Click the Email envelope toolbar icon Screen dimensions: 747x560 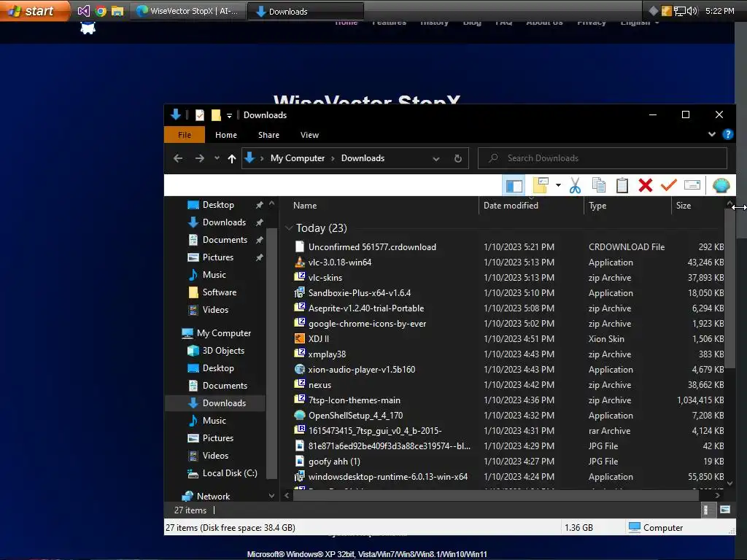click(x=692, y=184)
